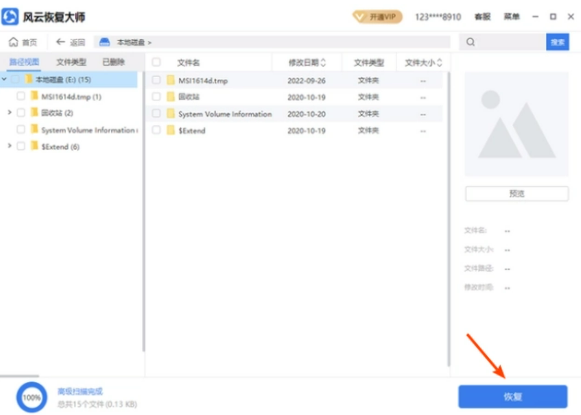Click 回收站 folder icon in left tree
The width and height of the screenshot is (581, 415).
[x=34, y=112]
